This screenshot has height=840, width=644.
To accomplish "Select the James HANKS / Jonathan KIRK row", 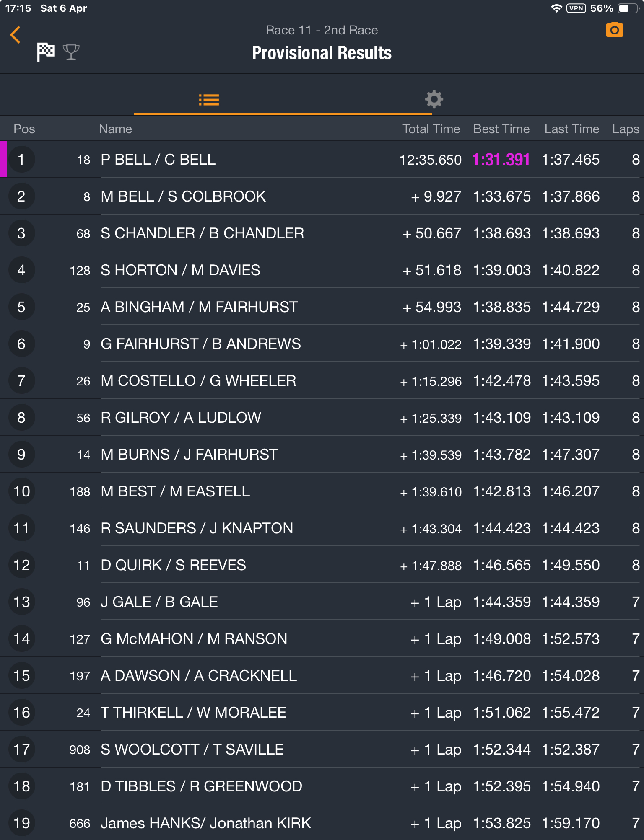I will [322, 822].
